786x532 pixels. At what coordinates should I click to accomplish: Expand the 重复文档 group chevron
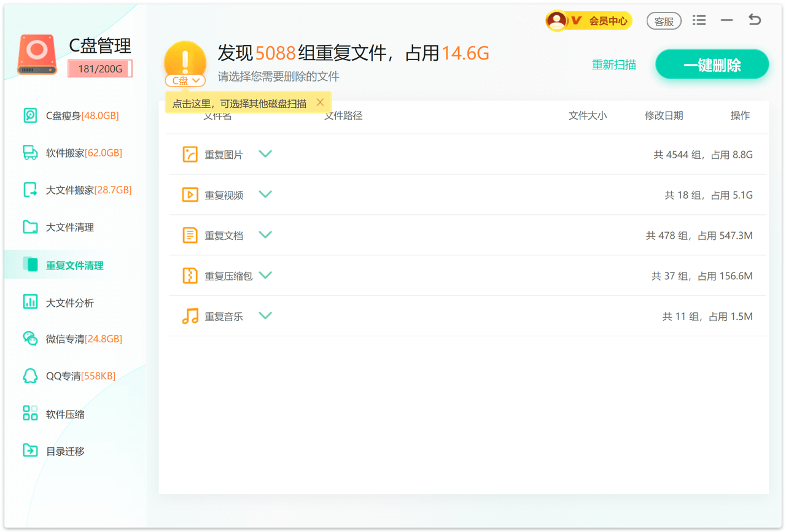(265, 234)
